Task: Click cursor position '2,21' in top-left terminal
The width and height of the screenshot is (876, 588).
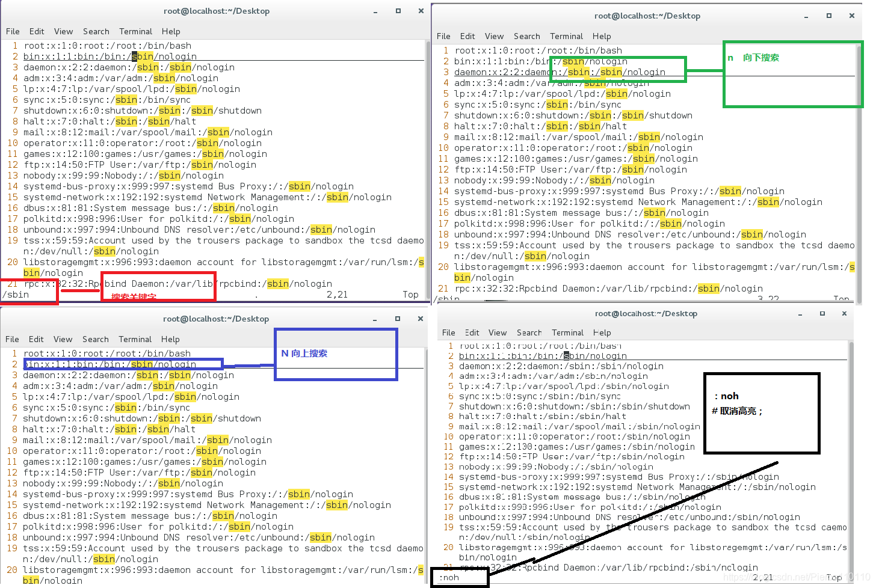Action: (x=337, y=295)
